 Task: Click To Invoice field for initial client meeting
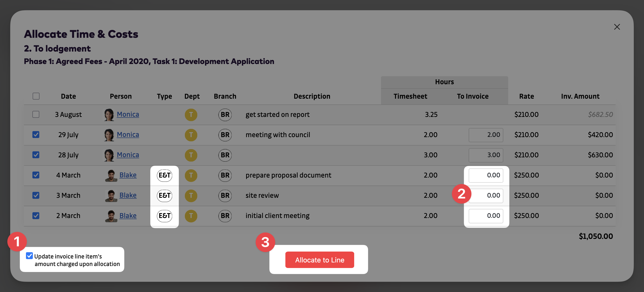point(486,216)
